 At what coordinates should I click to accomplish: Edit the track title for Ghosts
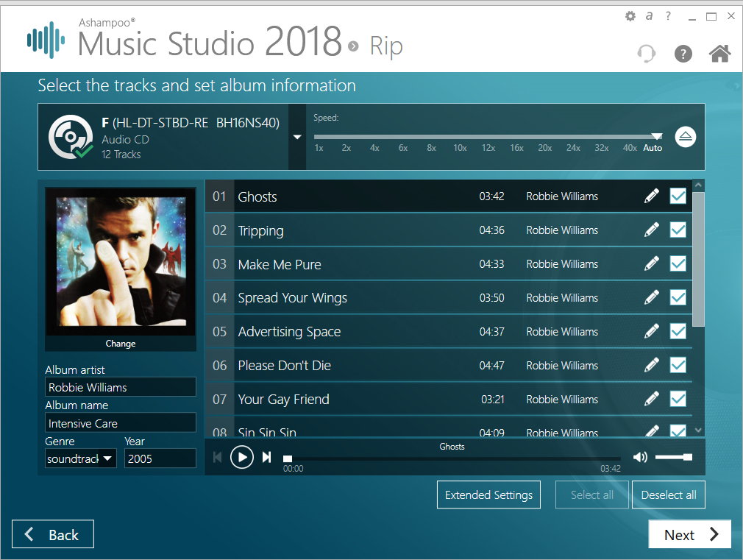click(650, 196)
